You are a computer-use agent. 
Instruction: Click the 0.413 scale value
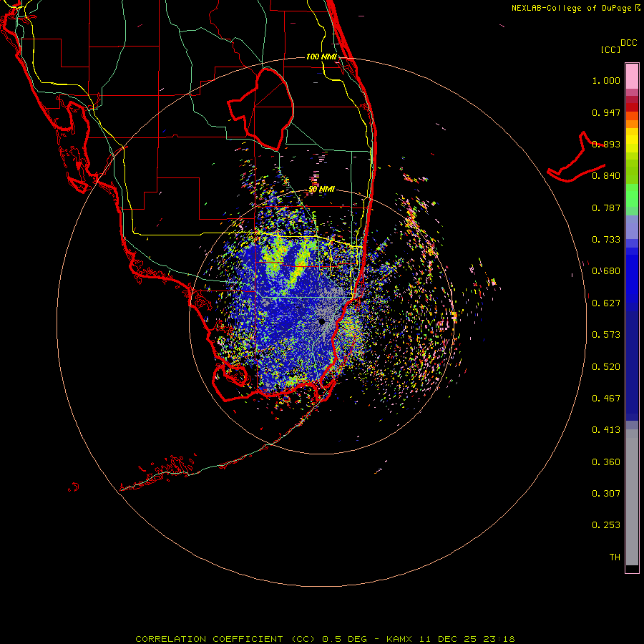[606, 430]
